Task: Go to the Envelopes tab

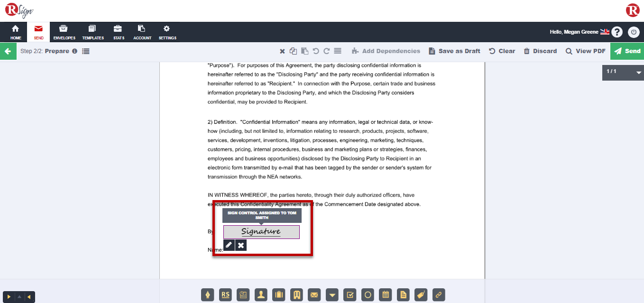Action: tap(64, 32)
